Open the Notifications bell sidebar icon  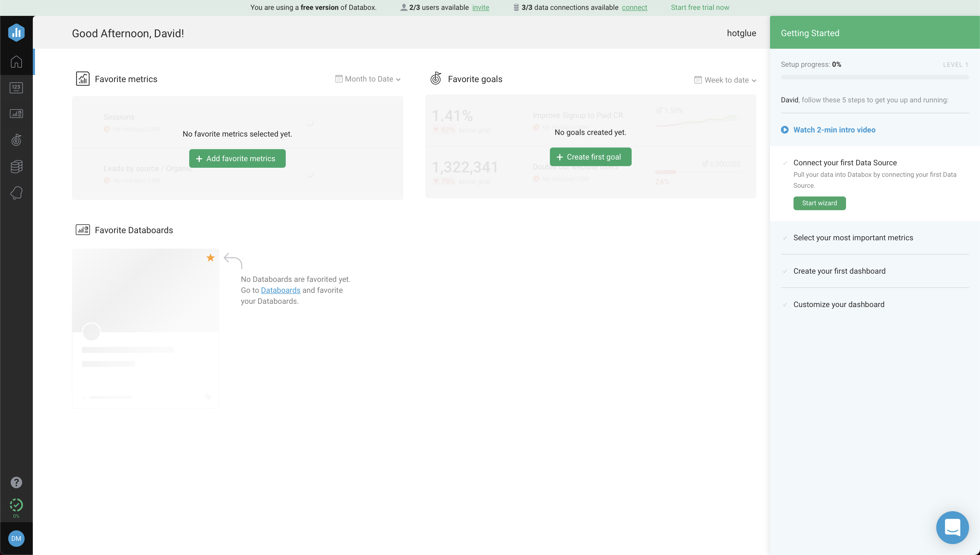(x=16, y=193)
